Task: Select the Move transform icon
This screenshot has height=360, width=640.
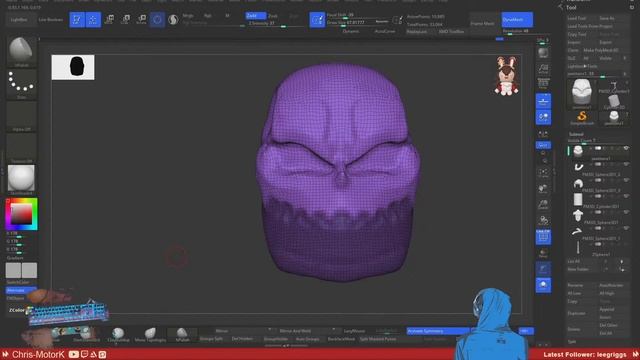Action: (109, 19)
